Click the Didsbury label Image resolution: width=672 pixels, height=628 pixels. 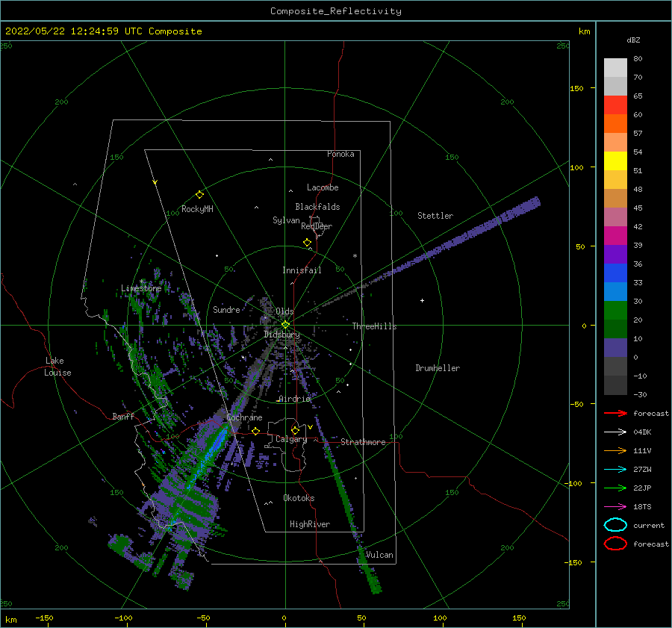281,335
